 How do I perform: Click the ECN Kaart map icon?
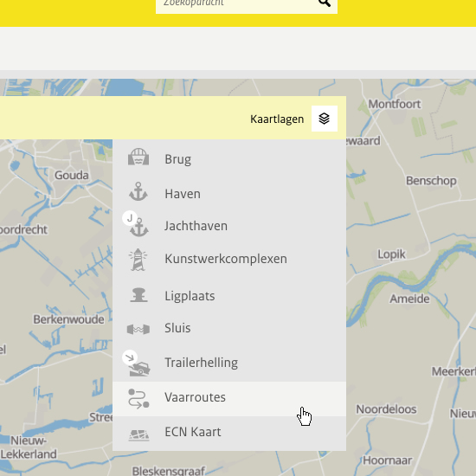click(138, 435)
